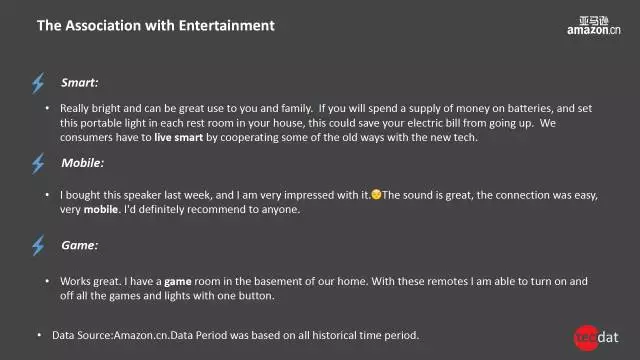Click the Smart: heading
The height and width of the screenshot is (360, 640).
tap(80, 83)
